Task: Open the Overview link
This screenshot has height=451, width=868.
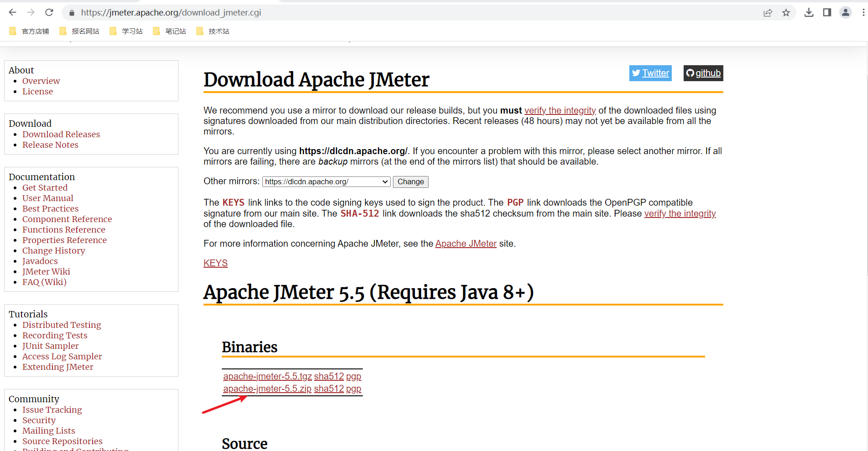Action: pos(41,81)
